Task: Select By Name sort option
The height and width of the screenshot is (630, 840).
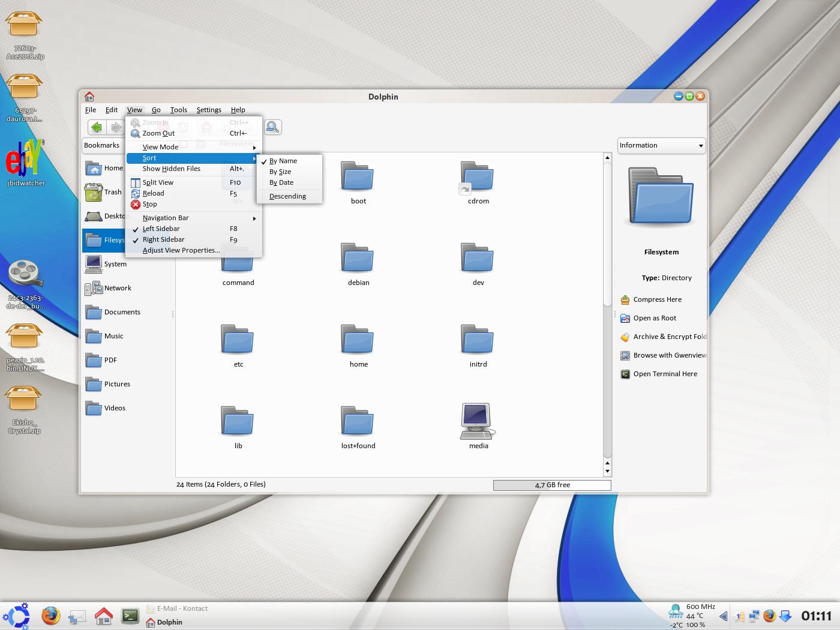Action: (x=289, y=161)
